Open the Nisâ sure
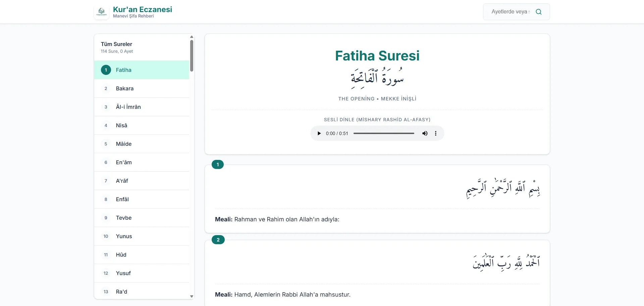This screenshot has height=306, width=644. click(142, 125)
